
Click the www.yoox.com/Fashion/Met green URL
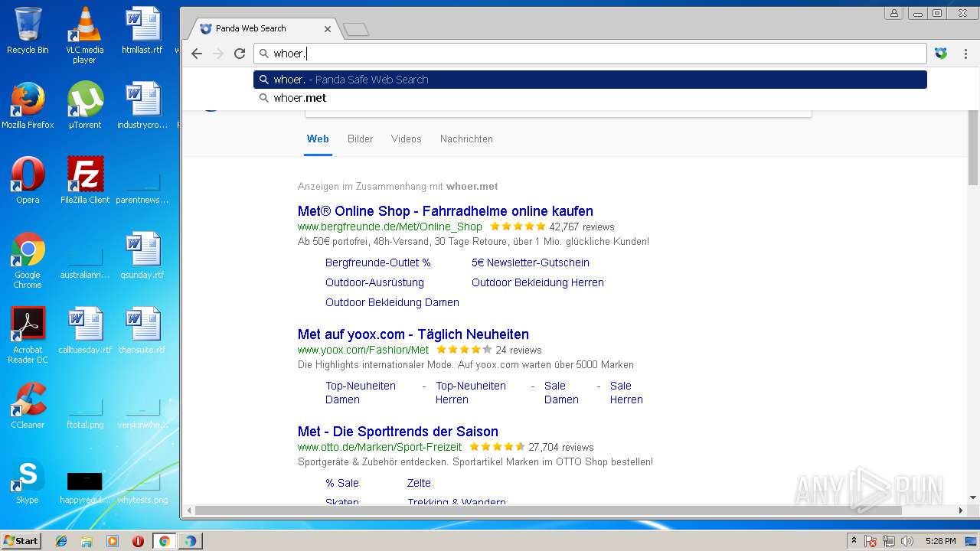pos(364,350)
